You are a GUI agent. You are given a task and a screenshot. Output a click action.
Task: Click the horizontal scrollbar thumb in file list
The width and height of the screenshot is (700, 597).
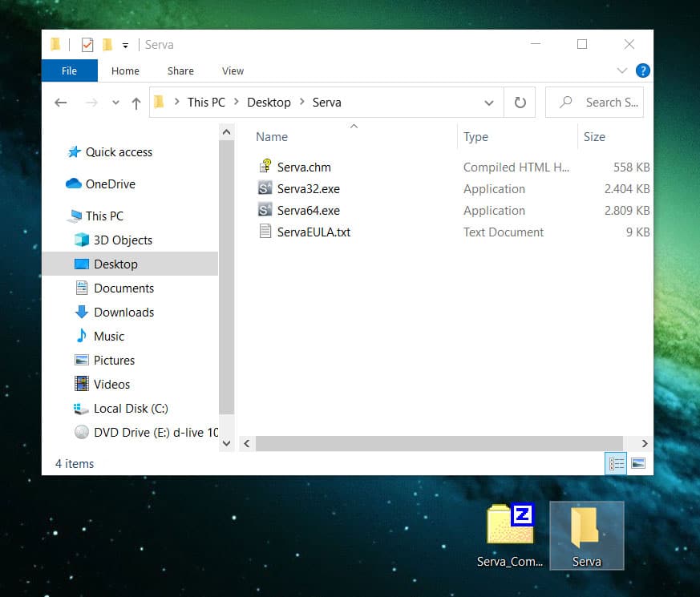click(439, 443)
